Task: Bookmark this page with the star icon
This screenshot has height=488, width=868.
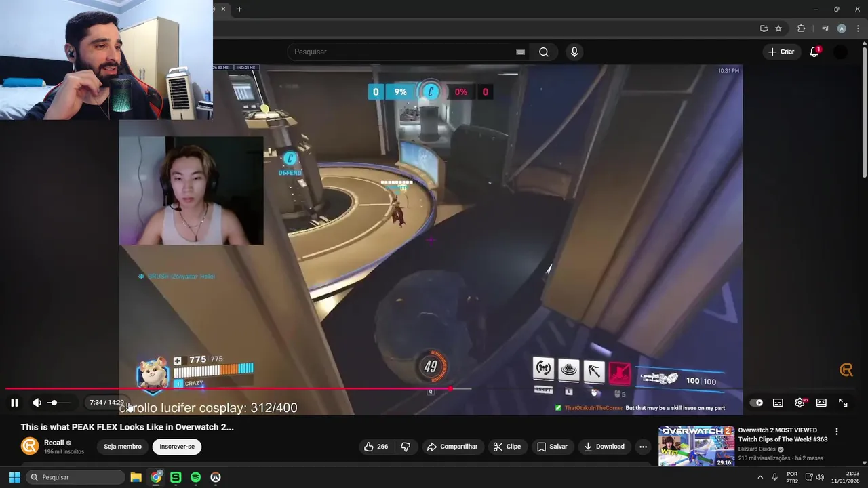Action: click(x=778, y=28)
